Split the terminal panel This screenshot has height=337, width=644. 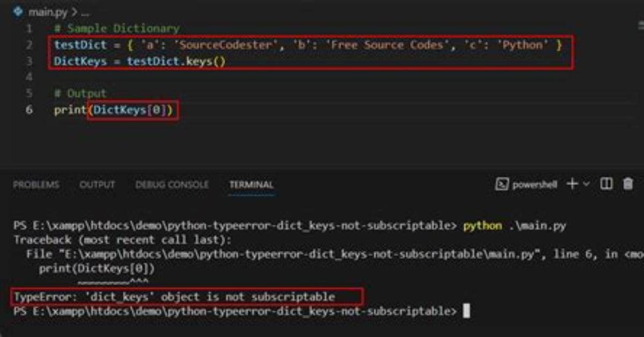click(x=606, y=184)
